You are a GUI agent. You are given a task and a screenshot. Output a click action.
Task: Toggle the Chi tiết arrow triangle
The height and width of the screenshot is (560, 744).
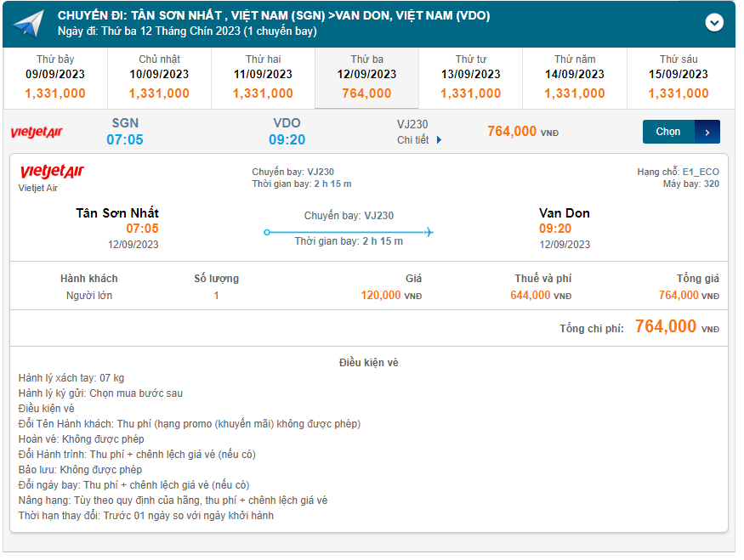[x=439, y=140]
